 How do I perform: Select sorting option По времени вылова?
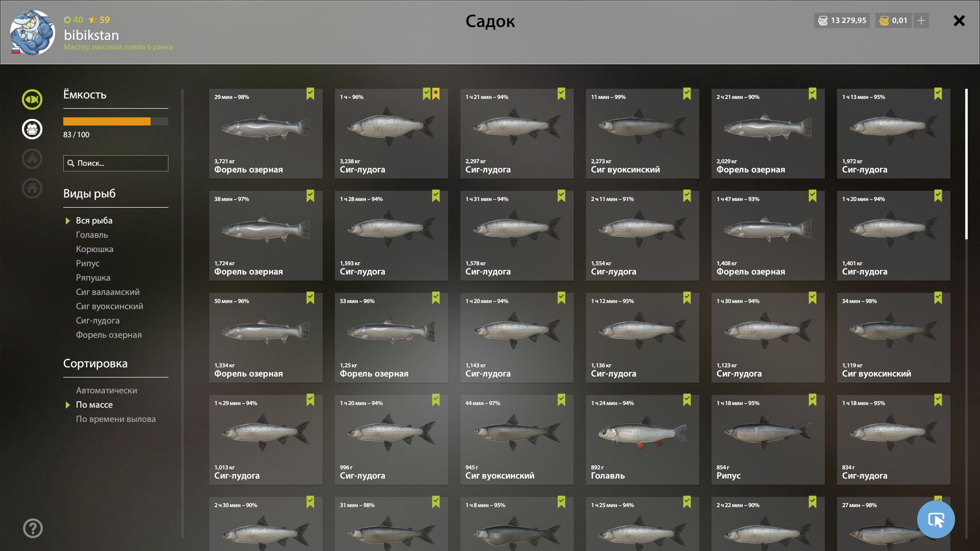pos(116,419)
